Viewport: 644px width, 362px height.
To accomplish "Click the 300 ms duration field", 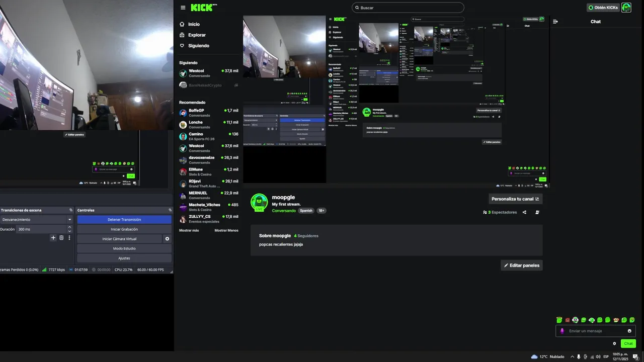I will (42, 229).
